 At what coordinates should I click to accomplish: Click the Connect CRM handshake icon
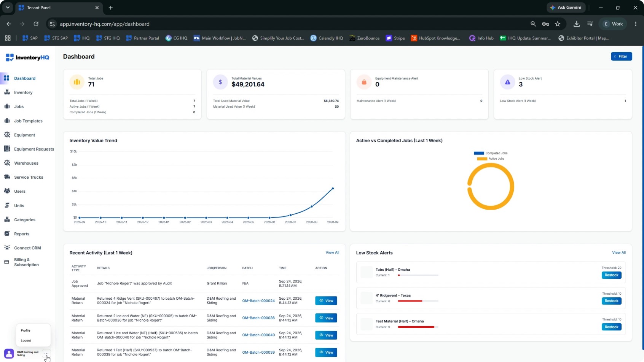(x=7, y=248)
